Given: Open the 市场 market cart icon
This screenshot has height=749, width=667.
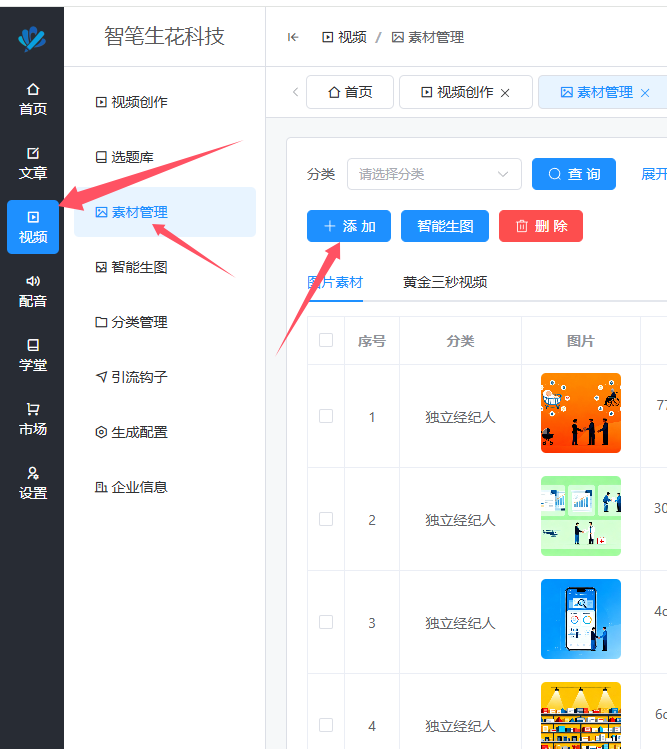Looking at the screenshot, I should point(33,419).
